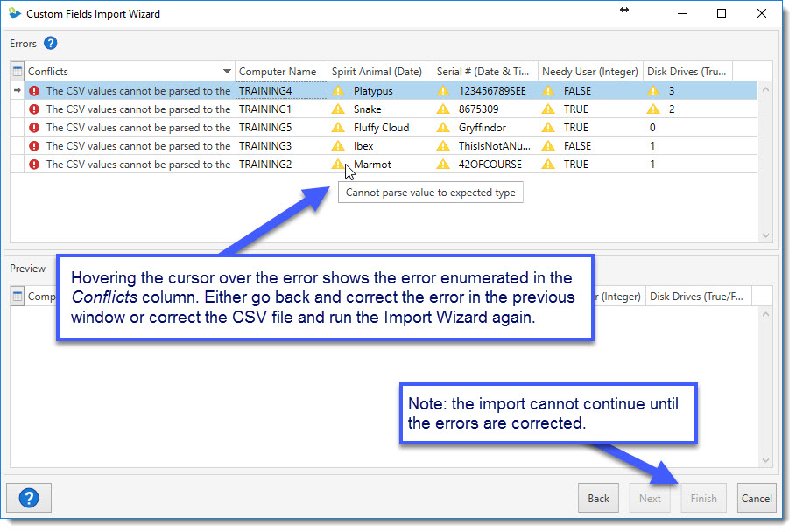Click the disabled Finish button
Viewport: 796px width, 532px height.
pos(703,499)
